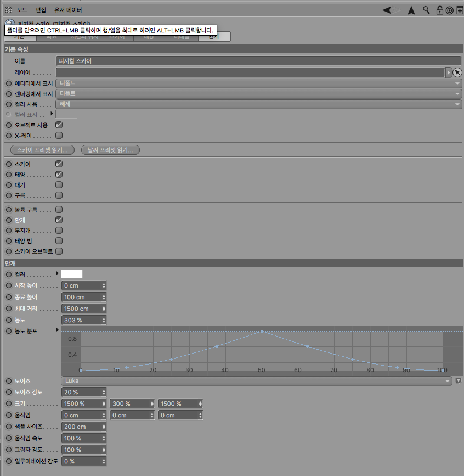Click the middle 크기 field showing 300 %
The width and height of the screenshot is (464, 476).
point(132,404)
